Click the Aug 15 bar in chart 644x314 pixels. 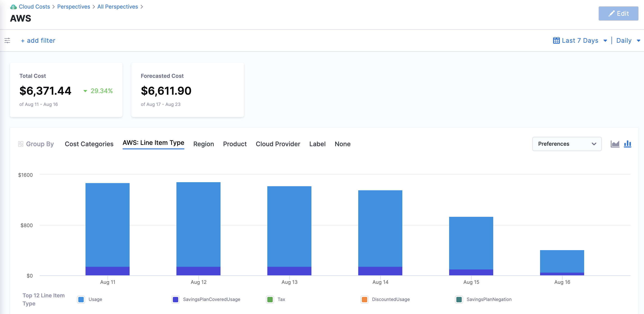click(x=471, y=246)
